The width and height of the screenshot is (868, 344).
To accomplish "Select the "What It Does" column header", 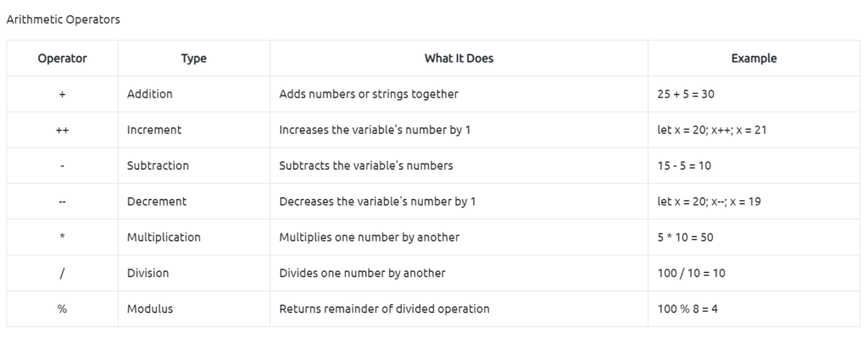I will coord(459,58).
